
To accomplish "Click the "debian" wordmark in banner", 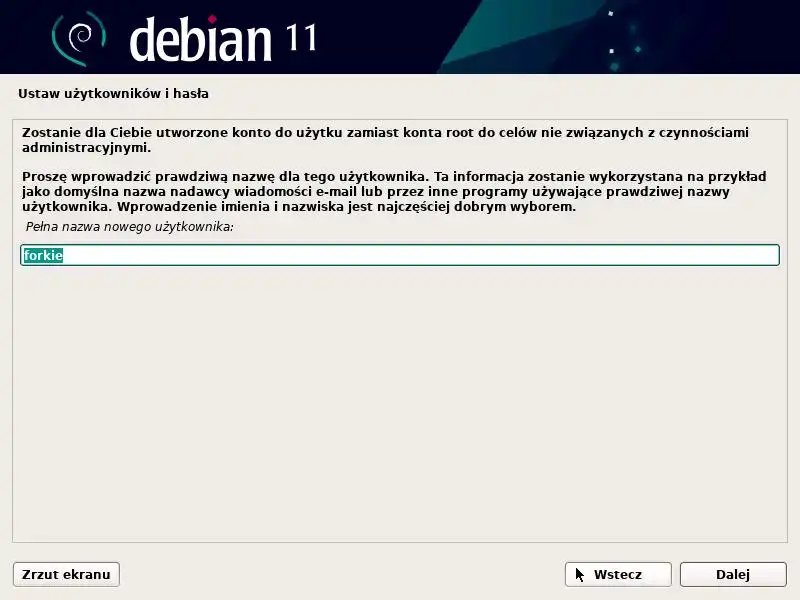I will point(201,39).
